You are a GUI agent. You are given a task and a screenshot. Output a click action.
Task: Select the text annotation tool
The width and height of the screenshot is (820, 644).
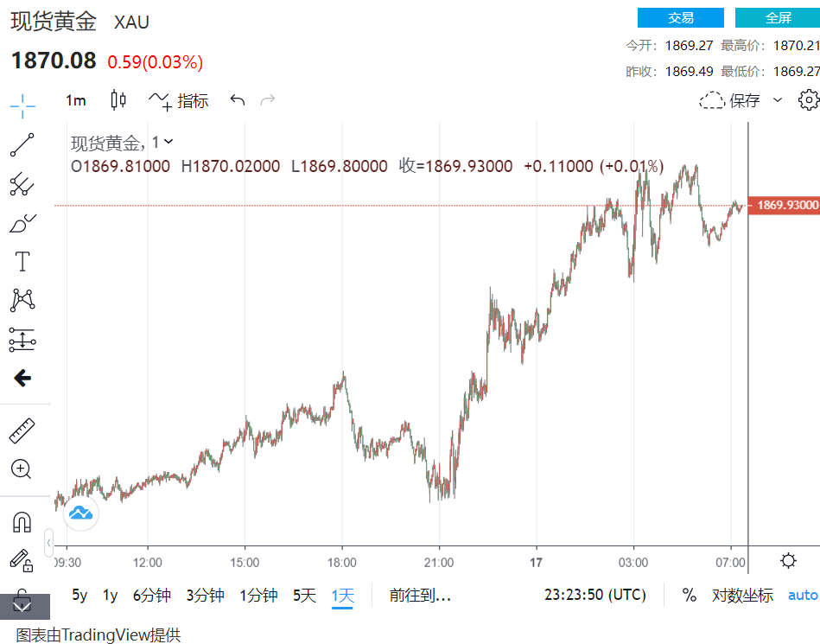pyautogui.click(x=22, y=262)
